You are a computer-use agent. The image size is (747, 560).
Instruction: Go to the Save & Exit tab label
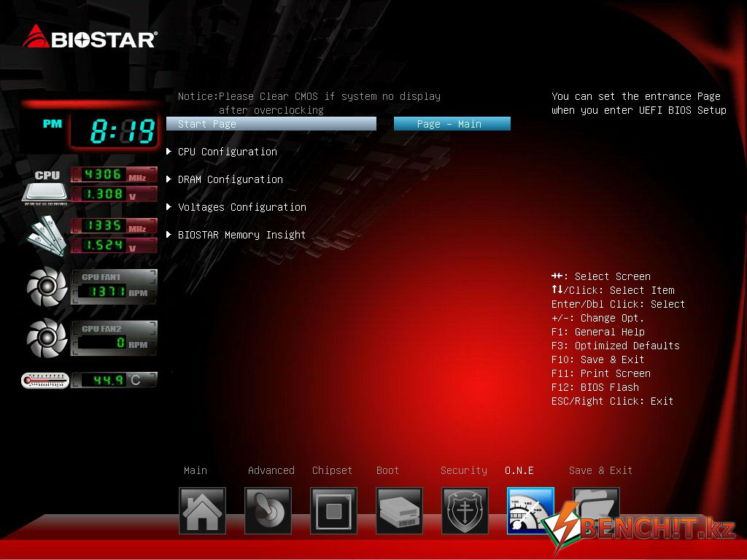tap(601, 470)
